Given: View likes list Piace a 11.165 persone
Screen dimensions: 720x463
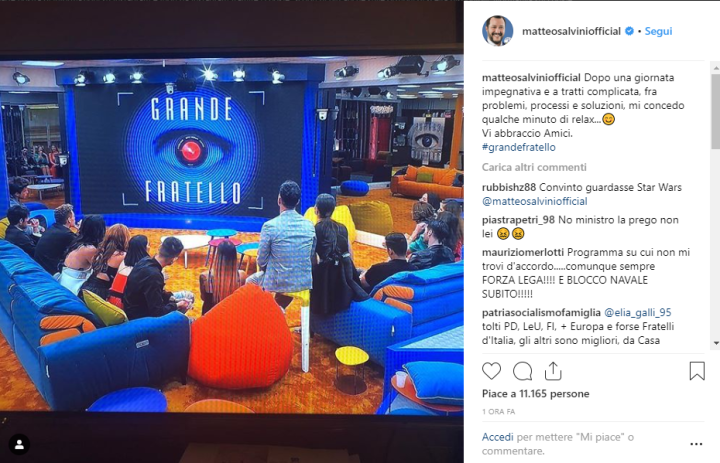Looking at the screenshot, I should [x=535, y=394].
